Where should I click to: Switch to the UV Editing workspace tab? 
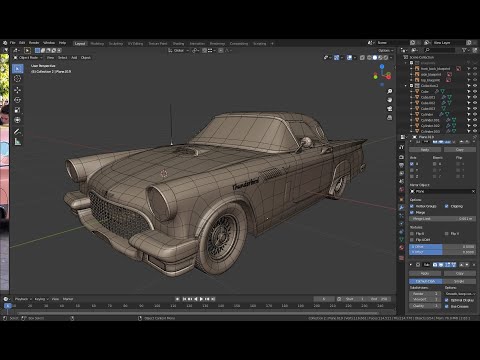(135, 44)
